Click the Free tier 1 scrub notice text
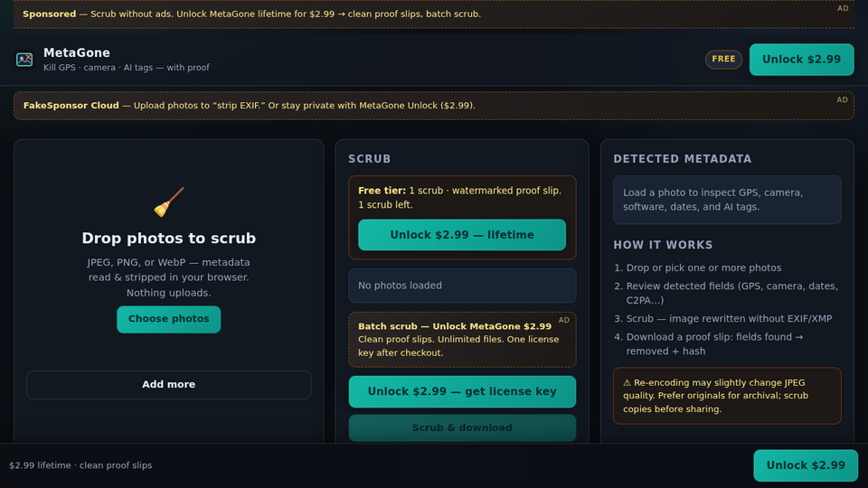The image size is (868, 488). tap(460, 198)
